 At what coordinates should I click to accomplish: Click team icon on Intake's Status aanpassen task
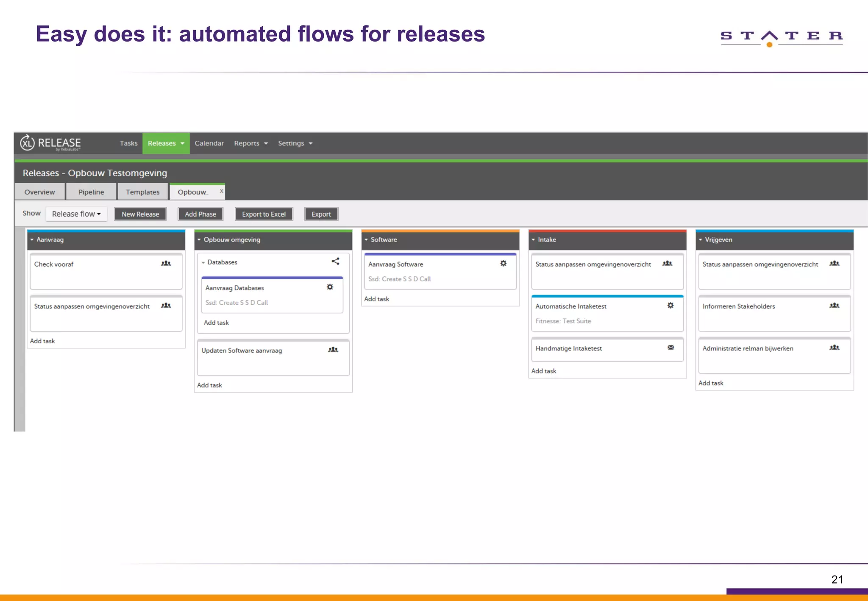pos(668,264)
